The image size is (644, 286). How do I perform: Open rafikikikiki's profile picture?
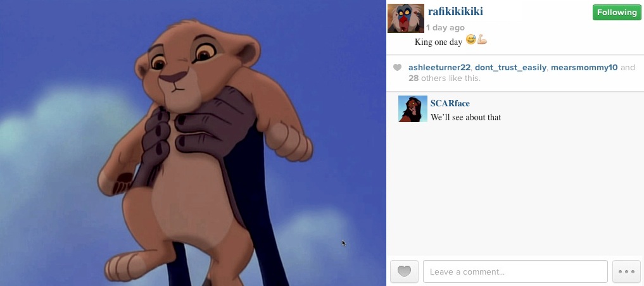406,18
